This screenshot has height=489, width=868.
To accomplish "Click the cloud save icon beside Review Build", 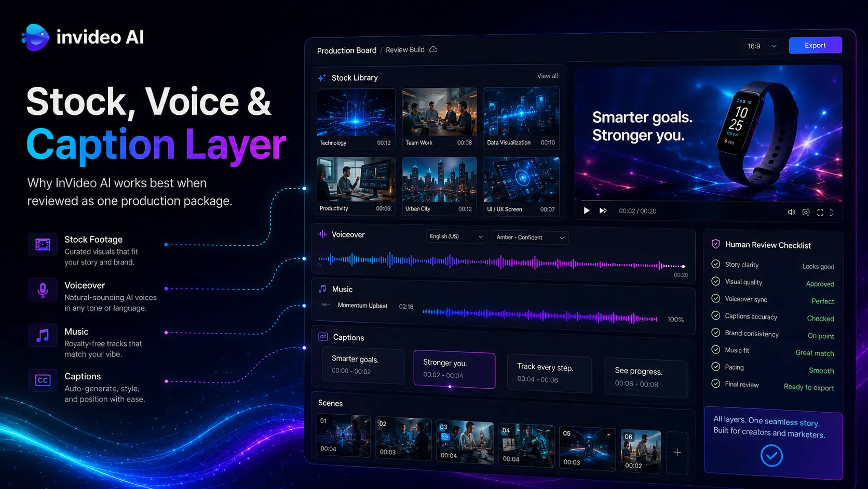I will pyautogui.click(x=433, y=49).
